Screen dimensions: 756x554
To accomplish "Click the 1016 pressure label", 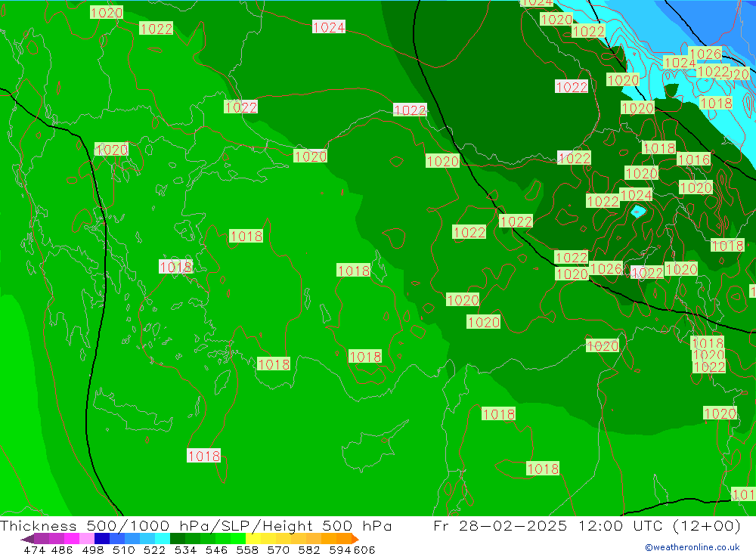I will click(693, 159).
